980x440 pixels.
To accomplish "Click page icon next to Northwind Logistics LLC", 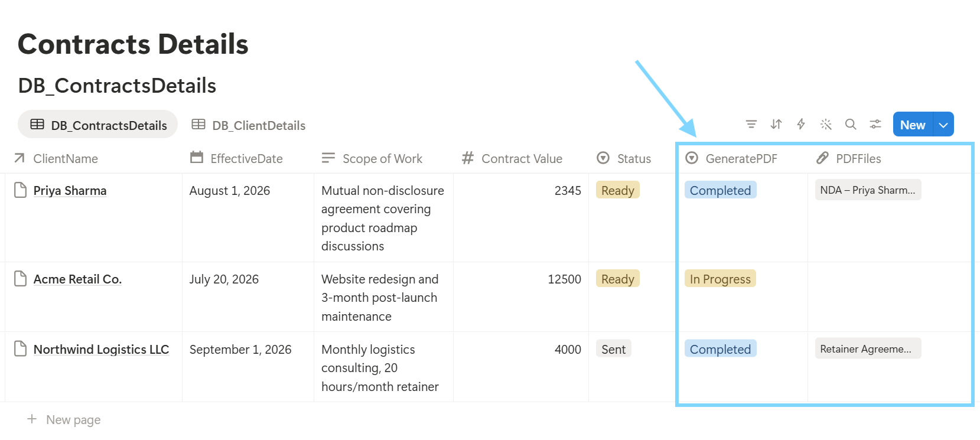I will click(21, 349).
